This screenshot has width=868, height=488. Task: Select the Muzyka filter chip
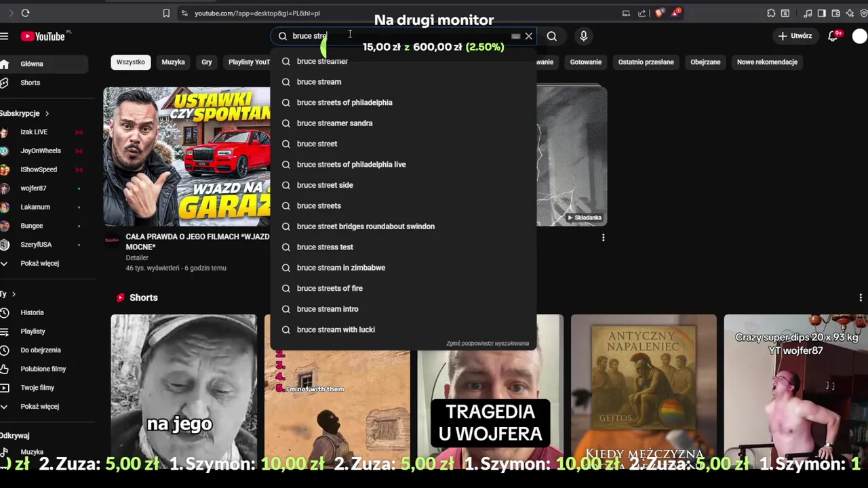173,62
